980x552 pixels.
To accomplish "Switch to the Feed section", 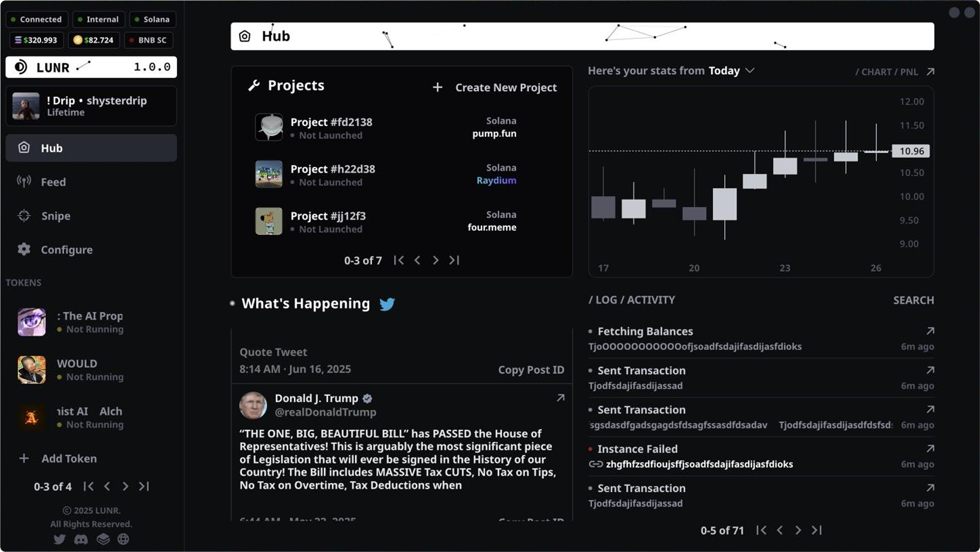I will 53,182.
